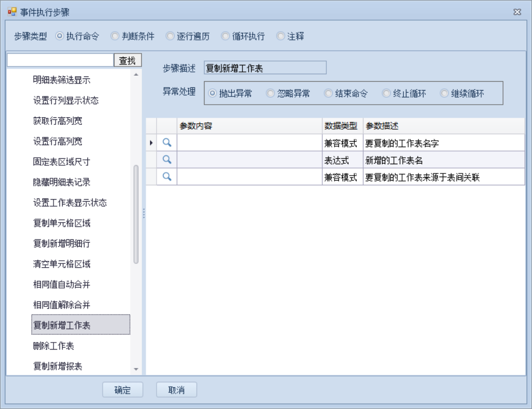The image size is (532, 409).
Task: Click the 参数内容 column header
Action: 249,126
